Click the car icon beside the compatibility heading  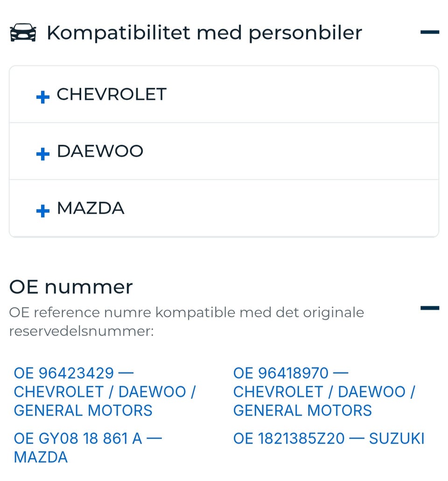pyautogui.click(x=23, y=33)
